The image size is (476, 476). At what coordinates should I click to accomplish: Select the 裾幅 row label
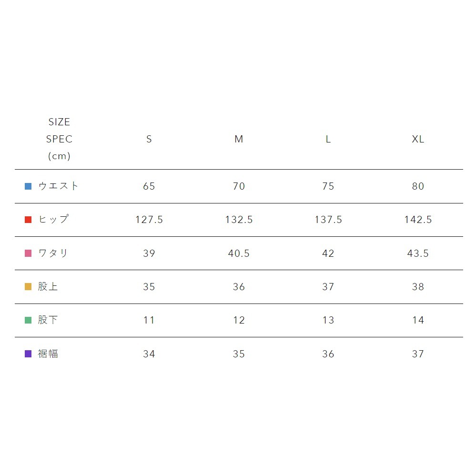[48, 354]
